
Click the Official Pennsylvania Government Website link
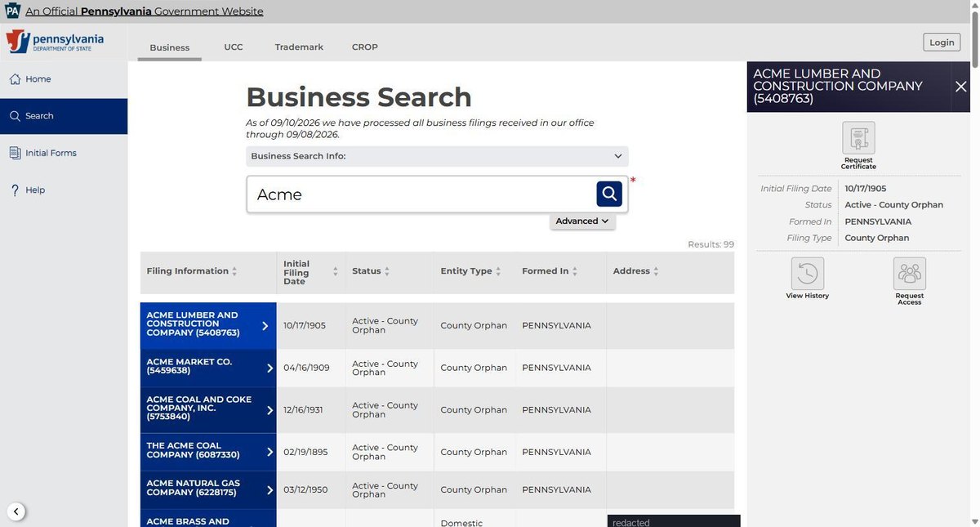click(145, 11)
